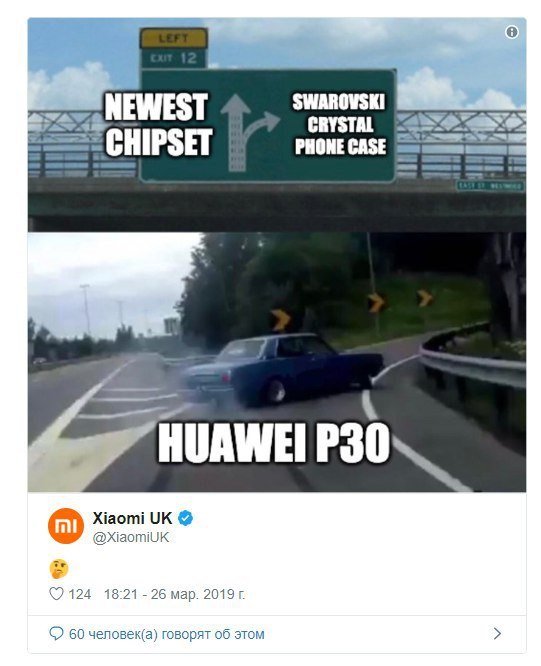Expand conversation with the right chevron arrow
The width and height of the screenshot is (541, 666).
tap(497, 634)
